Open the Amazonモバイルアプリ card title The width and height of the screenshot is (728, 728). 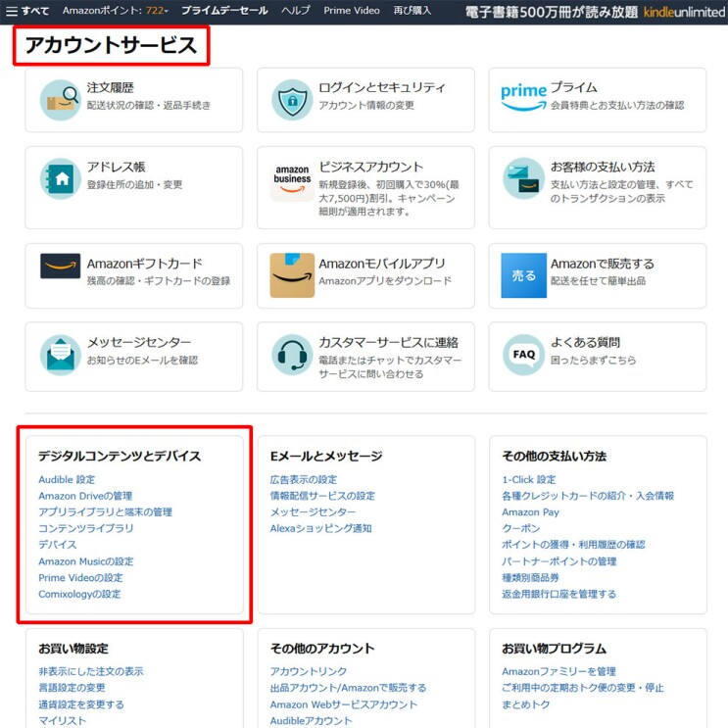(382, 264)
